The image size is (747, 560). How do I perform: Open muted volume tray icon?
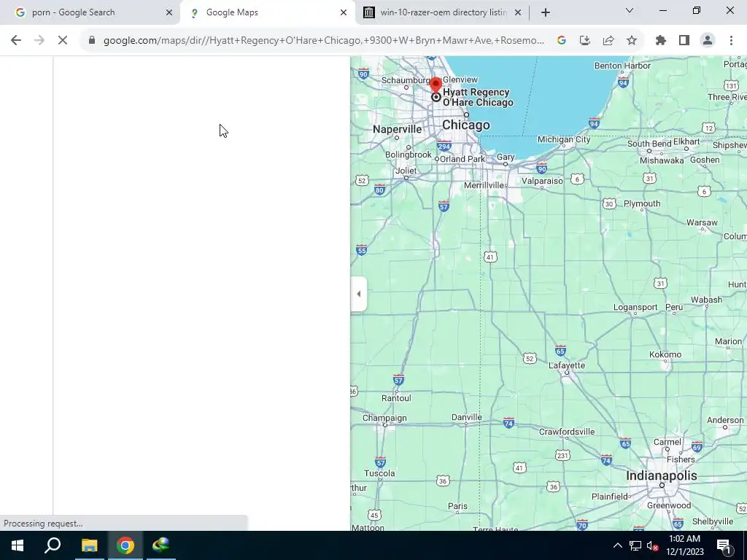pyautogui.click(x=652, y=545)
